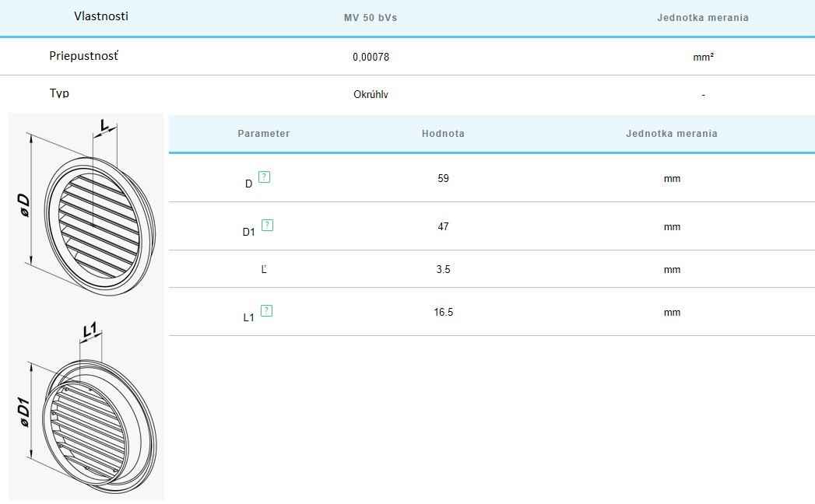
Task: Click the 0,00078 permeability value
Action: pyautogui.click(x=371, y=57)
